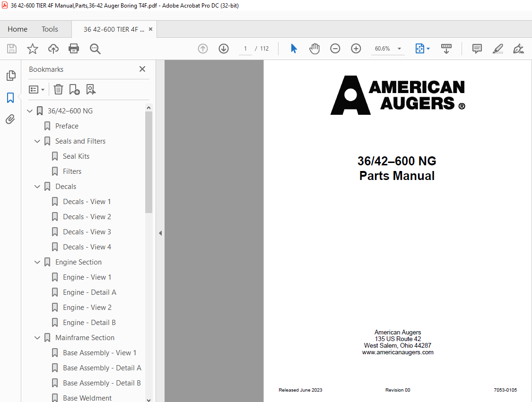Find the current bookmark
This screenshot has height=402, width=532.
91,89
